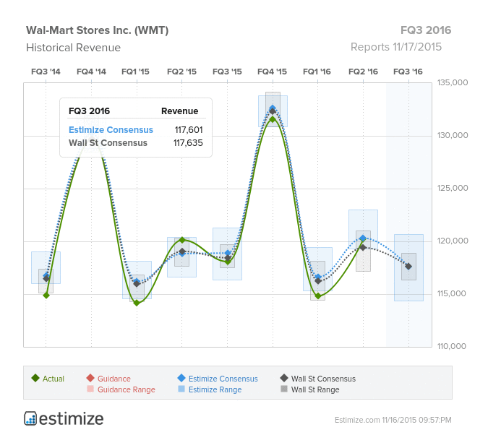Toggle the Estimize Range legend label
This screenshot has width=488, height=448.
[215, 389]
